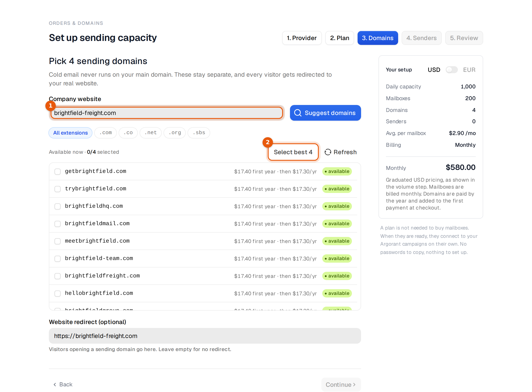The image size is (532, 392).
Task: Click the price text for brightfieldhq.com
Action: (x=275, y=206)
